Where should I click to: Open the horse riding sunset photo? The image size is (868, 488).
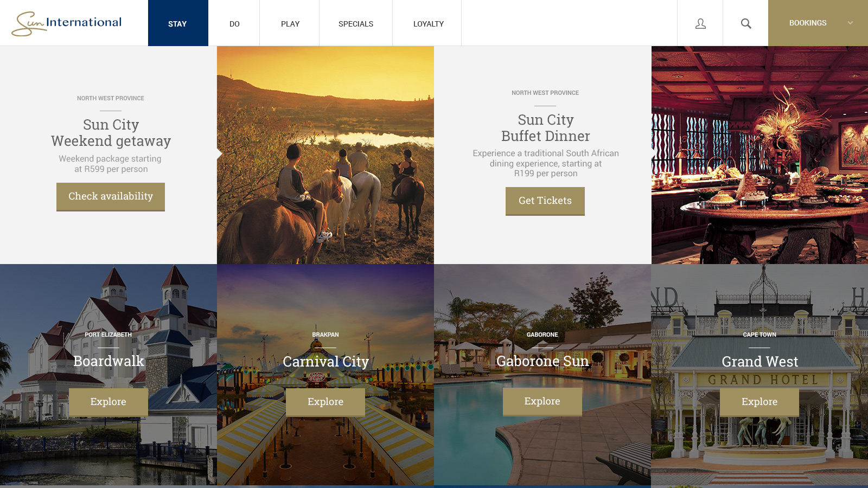(325, 155)
